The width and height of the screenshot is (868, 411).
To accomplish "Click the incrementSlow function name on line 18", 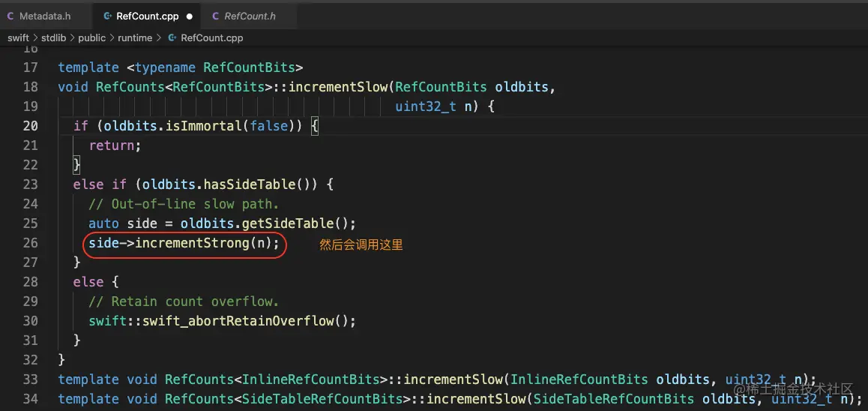I will tap(339, 87).
